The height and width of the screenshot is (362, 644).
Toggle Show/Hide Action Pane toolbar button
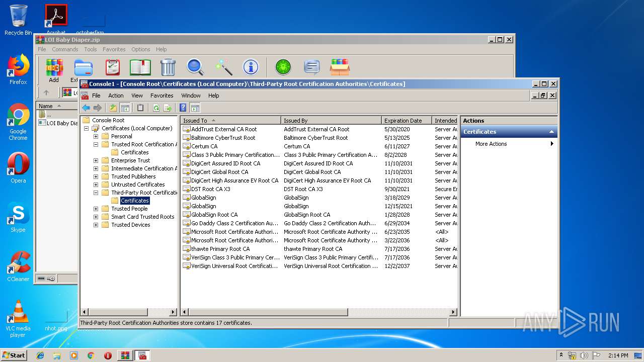[x=195, y=108]
